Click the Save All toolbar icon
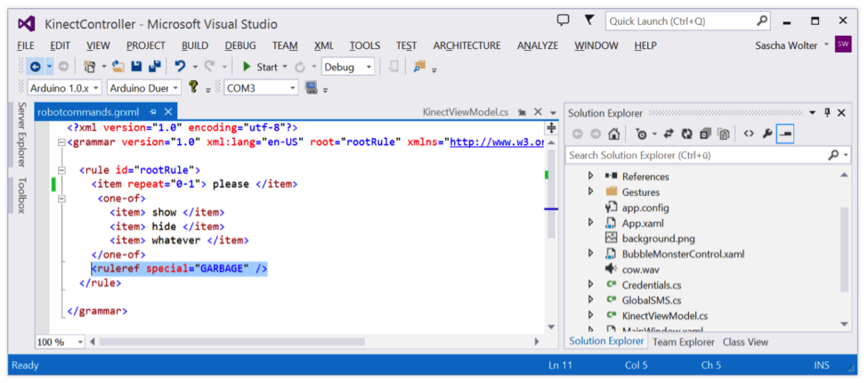 point(155,67)
